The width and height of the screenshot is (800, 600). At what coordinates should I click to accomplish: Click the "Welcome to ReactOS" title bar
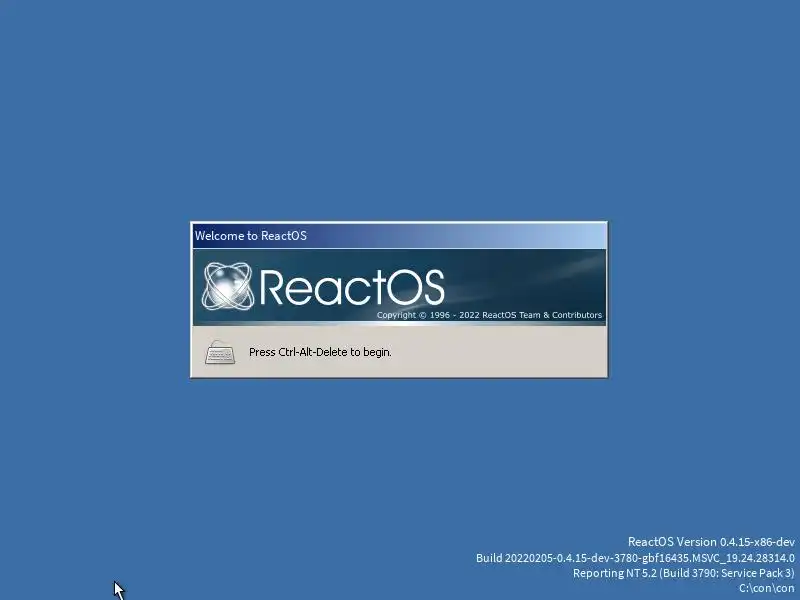tap(399, 236)
